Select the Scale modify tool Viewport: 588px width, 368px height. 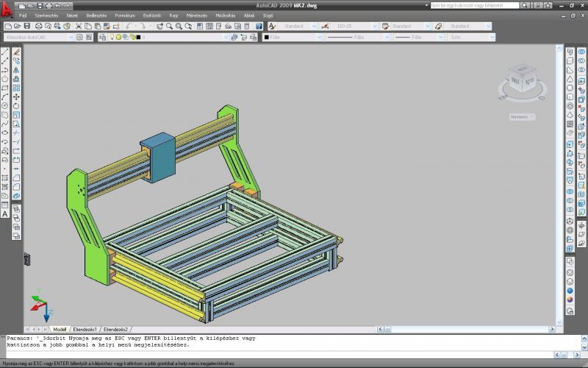point(16,115)
